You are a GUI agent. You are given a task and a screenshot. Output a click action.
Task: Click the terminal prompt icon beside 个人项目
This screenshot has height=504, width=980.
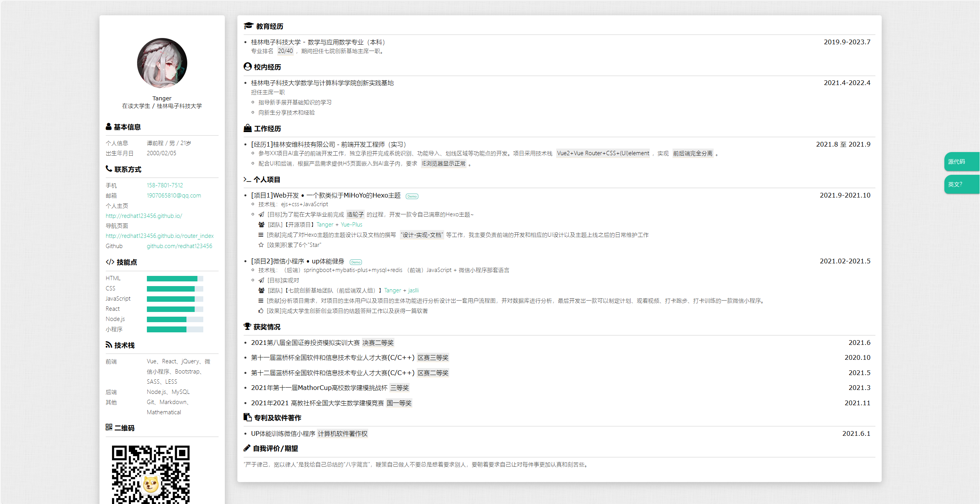tap(247, 179)
